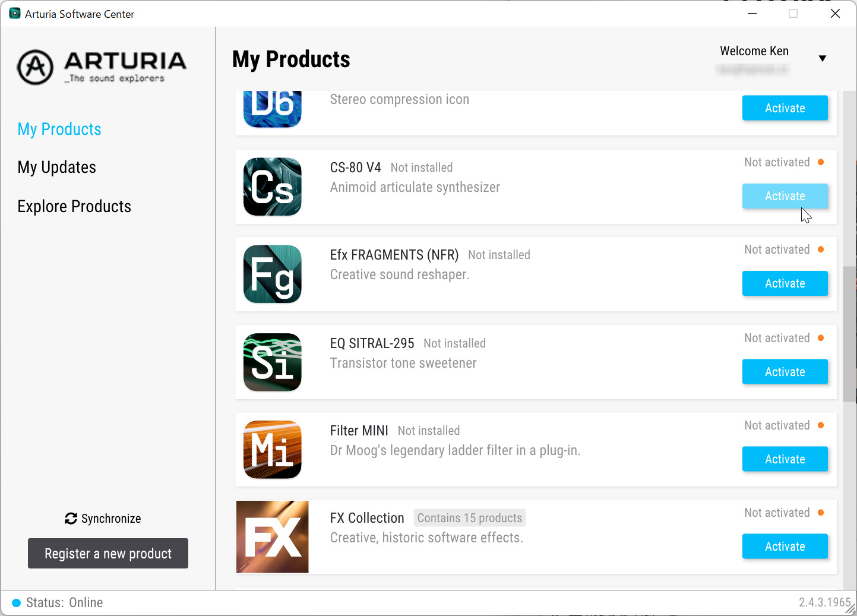The image size is (857, 616).
Task: Close the Arturia Software Center window
Action: 835,13
